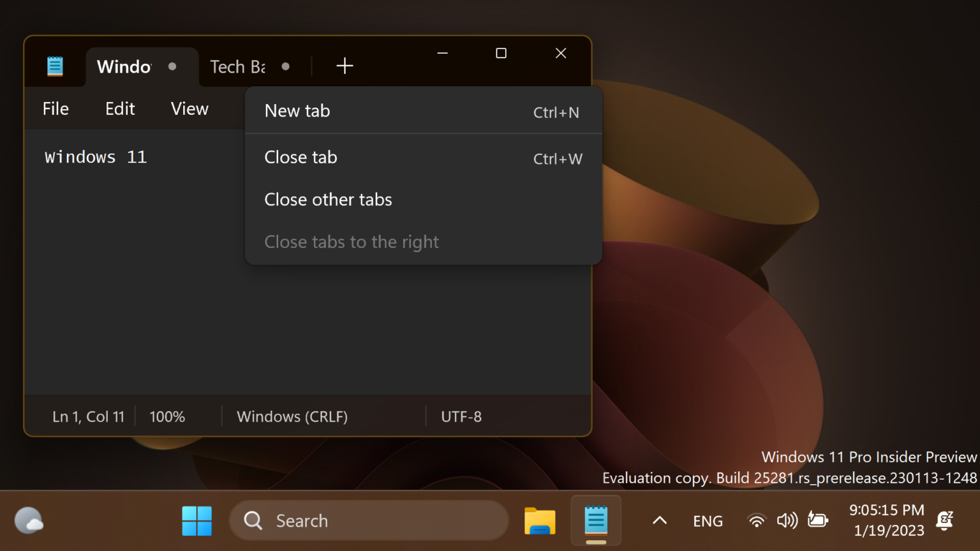The width and height of the screenshot is (980, 551).
Task: Open the Start menu
Action: coord(197,520)
